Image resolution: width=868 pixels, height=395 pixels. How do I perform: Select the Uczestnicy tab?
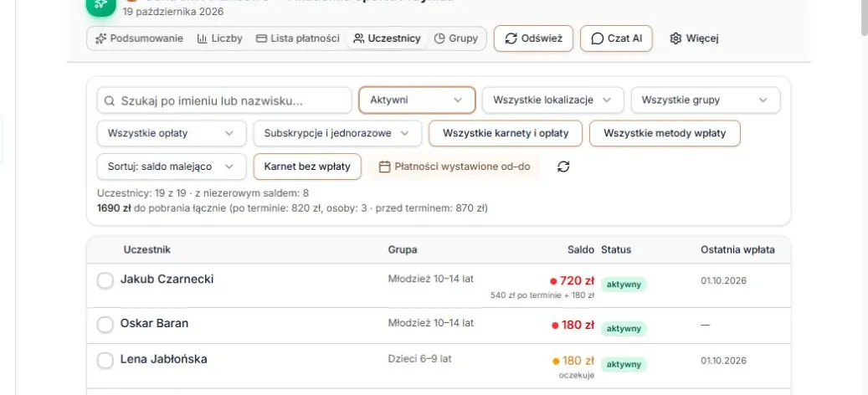(388, 38)
